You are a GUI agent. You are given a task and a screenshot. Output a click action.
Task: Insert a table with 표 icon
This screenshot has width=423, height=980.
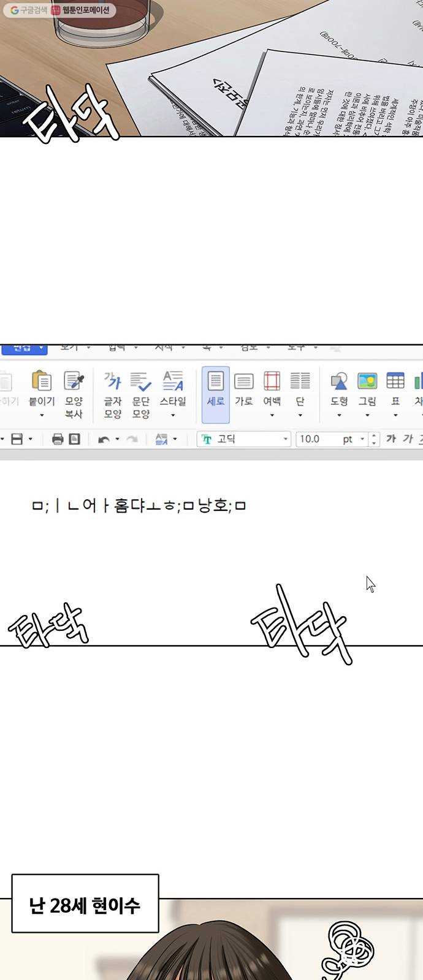(395, 381)
